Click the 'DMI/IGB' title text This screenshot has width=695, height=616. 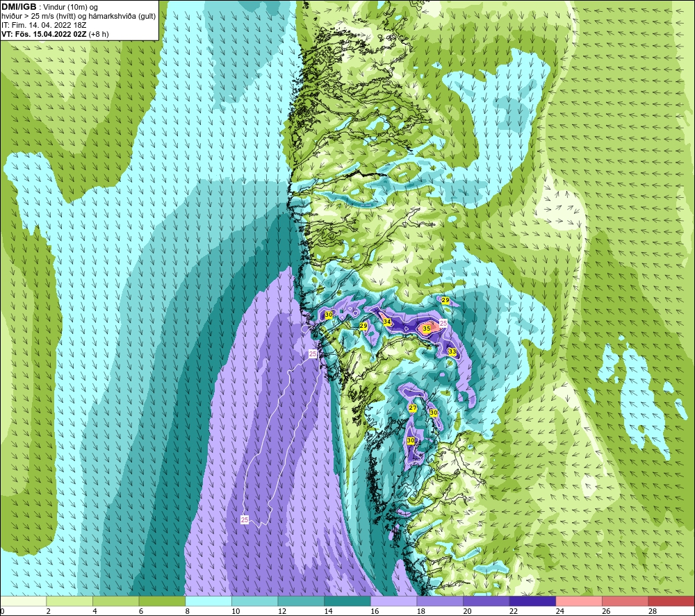[x=19, y=7]
